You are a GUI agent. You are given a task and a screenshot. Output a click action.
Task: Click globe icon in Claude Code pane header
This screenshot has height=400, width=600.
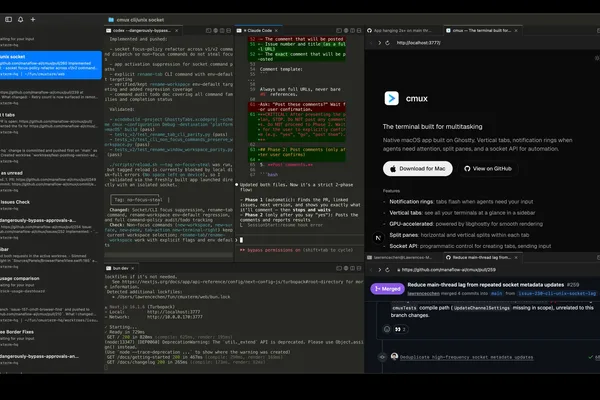pyautogui.click(x=346, y=31)
